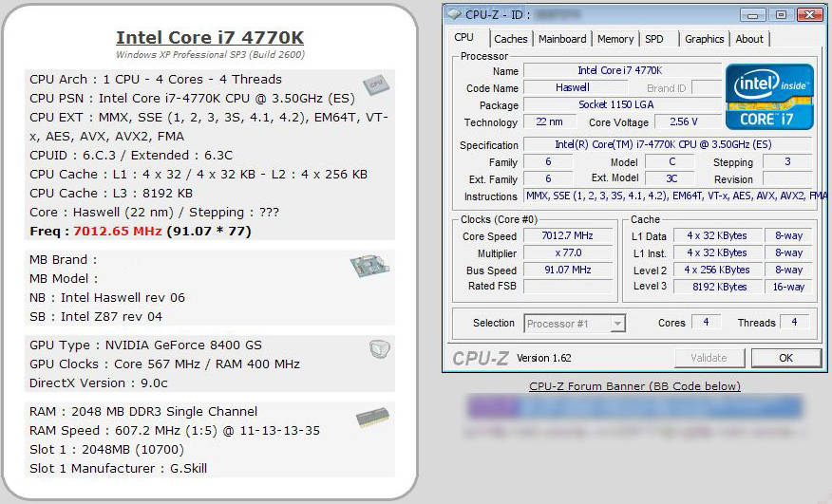Select the SPD tab

point(654,39)
